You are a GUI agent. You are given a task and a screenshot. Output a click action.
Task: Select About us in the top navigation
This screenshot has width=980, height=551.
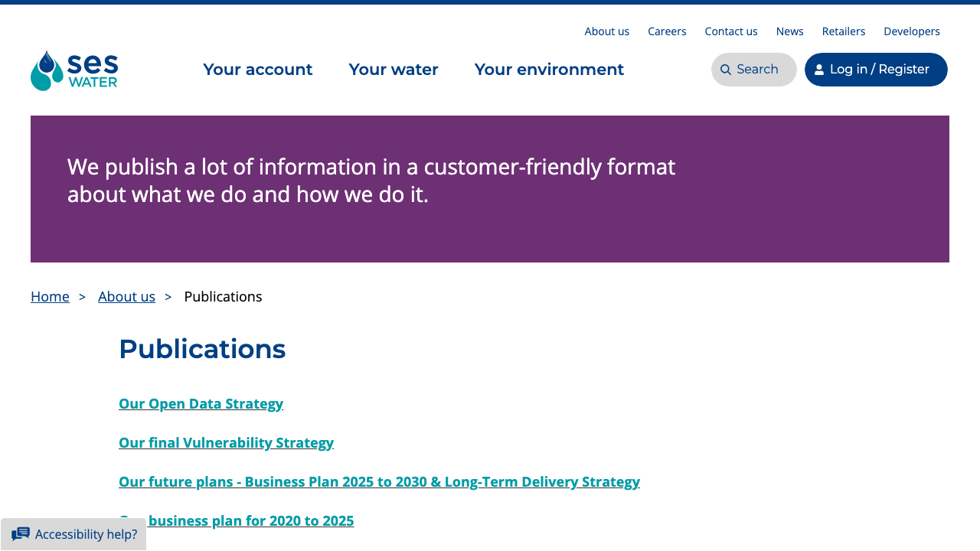[606, 31]
